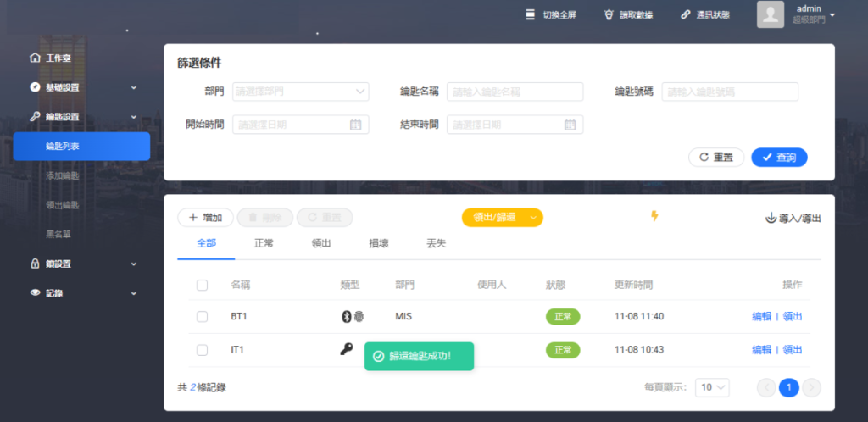
Task: Tick the checkbox for row IT1
Action: click(x=202, y=349)
